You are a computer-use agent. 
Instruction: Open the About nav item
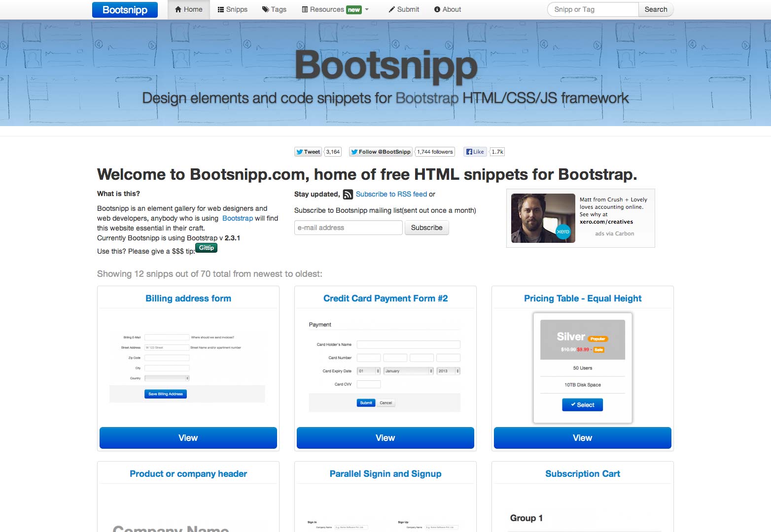pyautogui.click(x=448, y=9)
